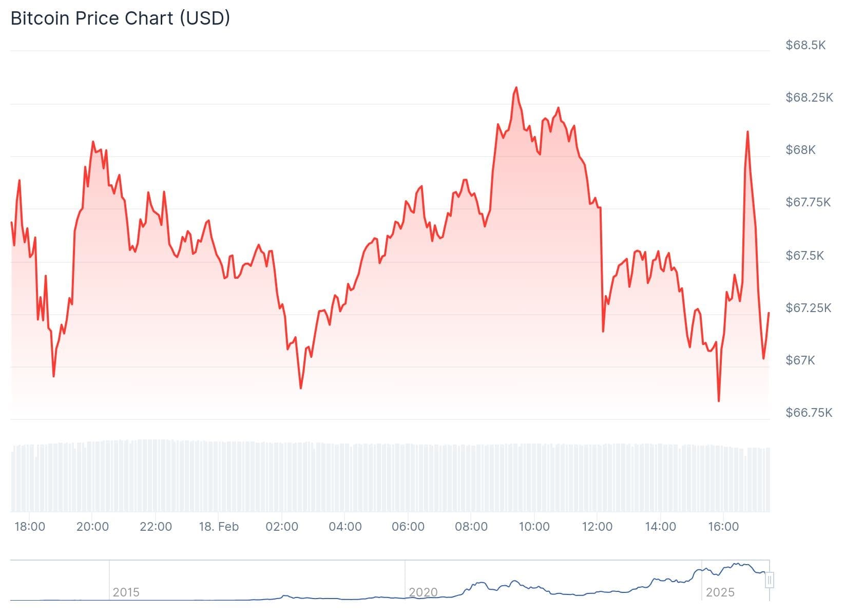This screenshot has width=844, height=616.
Task: Click the 22:00 time axis label
Action: coord(156,527)
